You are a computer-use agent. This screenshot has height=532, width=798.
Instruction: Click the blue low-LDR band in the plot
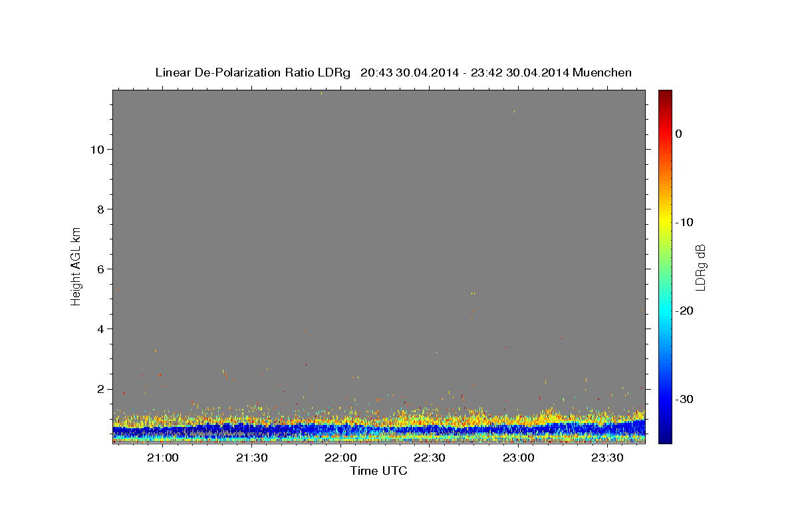click(x=379, y=430)
